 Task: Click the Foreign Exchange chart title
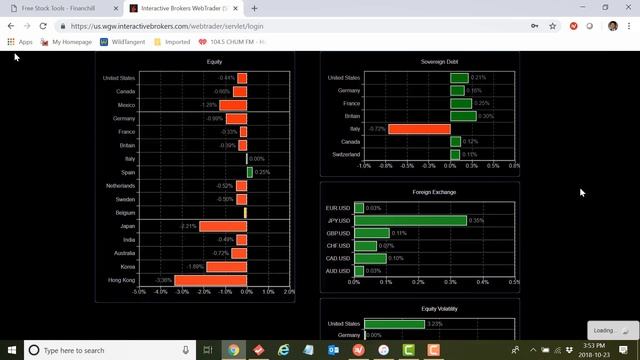(434, 192)
